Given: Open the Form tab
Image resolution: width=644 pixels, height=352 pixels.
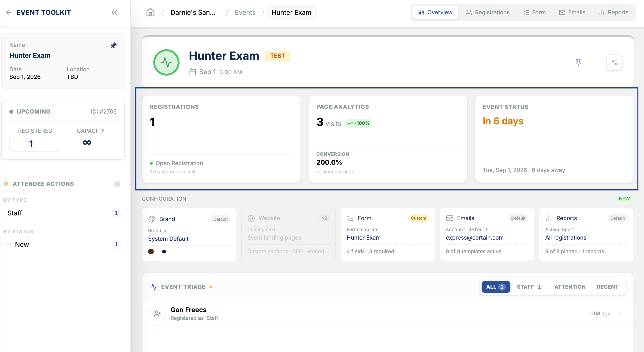Looking at the screenshot, I should (x=534, y=12).
